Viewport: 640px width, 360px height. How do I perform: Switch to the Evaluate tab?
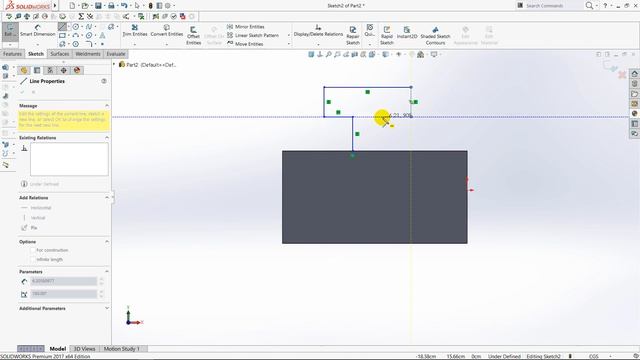[116, 54]
